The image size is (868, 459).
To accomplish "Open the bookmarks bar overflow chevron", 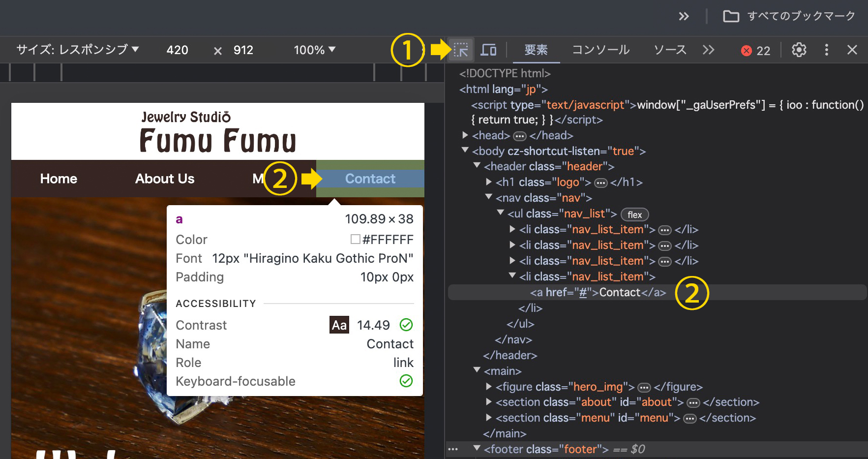I will coord(684,16).
